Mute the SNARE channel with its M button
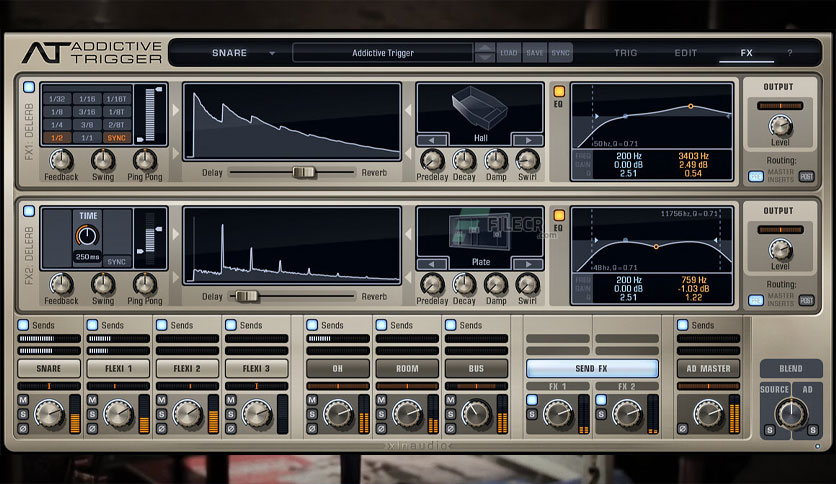The width and height of the screenshot is (836, 484). (23, 400)
